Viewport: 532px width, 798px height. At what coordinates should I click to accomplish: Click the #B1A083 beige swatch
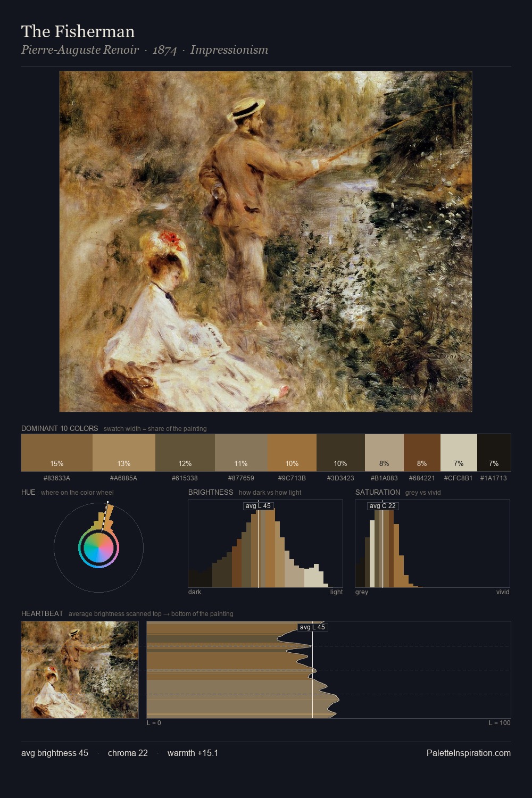(384, 453)
